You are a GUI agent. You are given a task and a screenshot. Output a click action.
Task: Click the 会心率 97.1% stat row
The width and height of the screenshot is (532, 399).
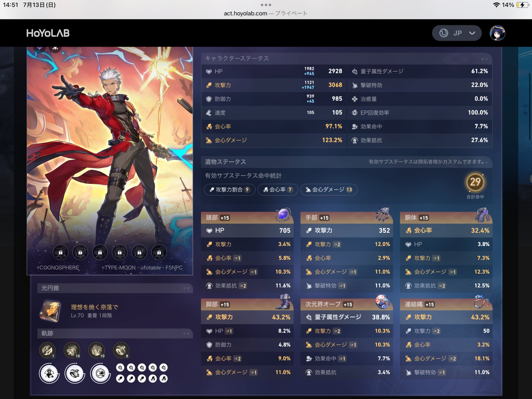click(x=274, y=126)
